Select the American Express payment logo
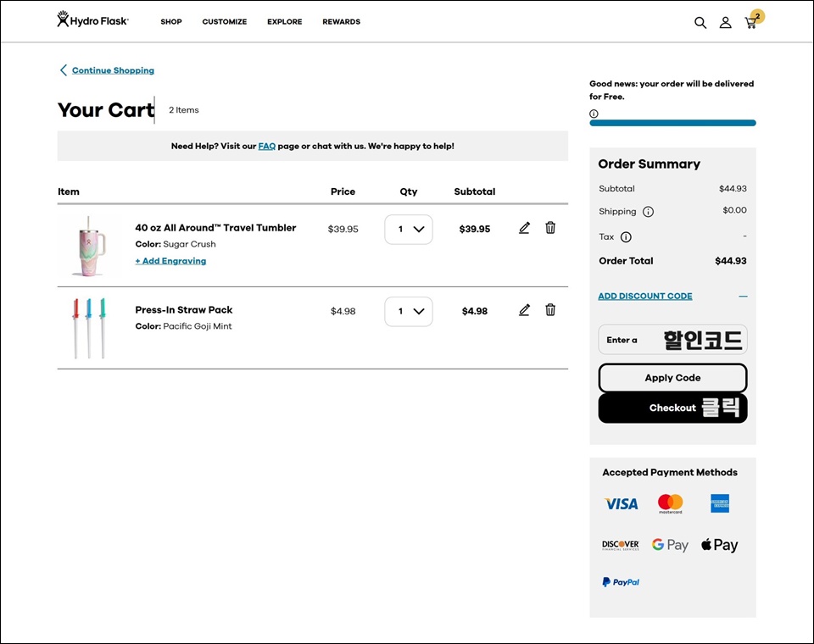The height and width of the screenshot is (644, 814). coord(720,503)
